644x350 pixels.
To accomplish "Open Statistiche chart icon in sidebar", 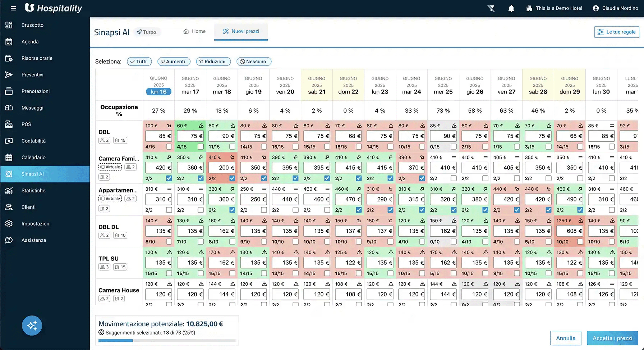I will pyautogui.click(x=9, y=191).
